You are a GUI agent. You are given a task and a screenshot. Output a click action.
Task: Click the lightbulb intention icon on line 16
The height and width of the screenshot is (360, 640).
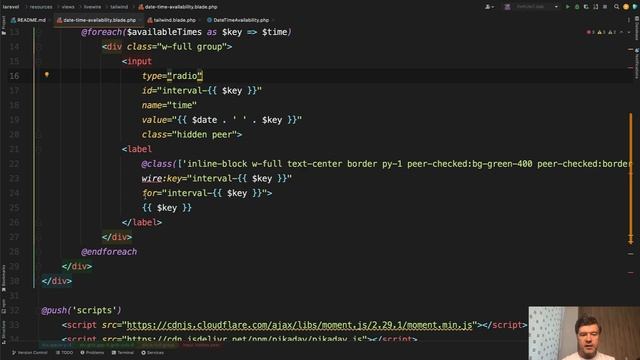(47, 75)
